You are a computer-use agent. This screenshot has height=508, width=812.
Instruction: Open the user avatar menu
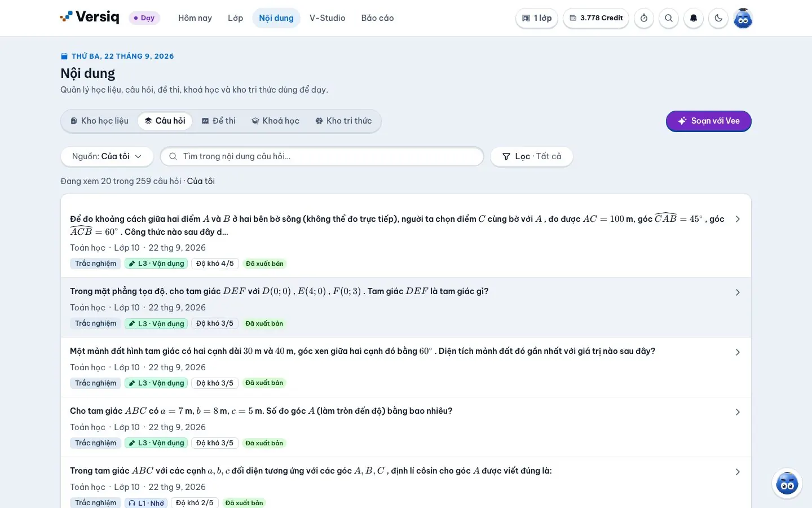[x=743, y=18]
